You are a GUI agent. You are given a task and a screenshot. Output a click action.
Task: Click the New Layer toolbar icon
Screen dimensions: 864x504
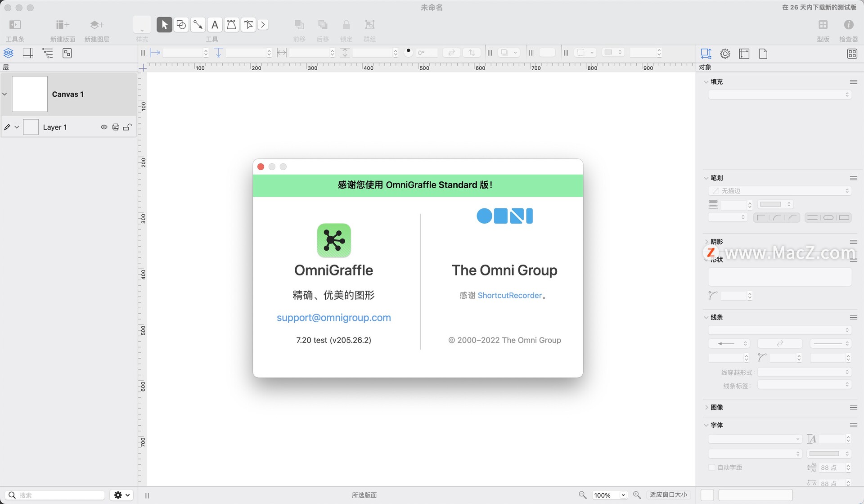coord(97,25)
